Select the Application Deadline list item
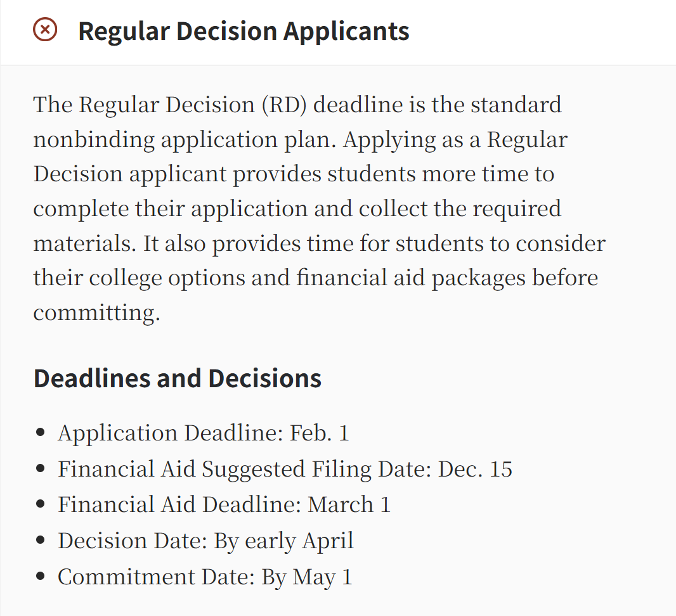676x616 pixels. [x=204, y=432]
